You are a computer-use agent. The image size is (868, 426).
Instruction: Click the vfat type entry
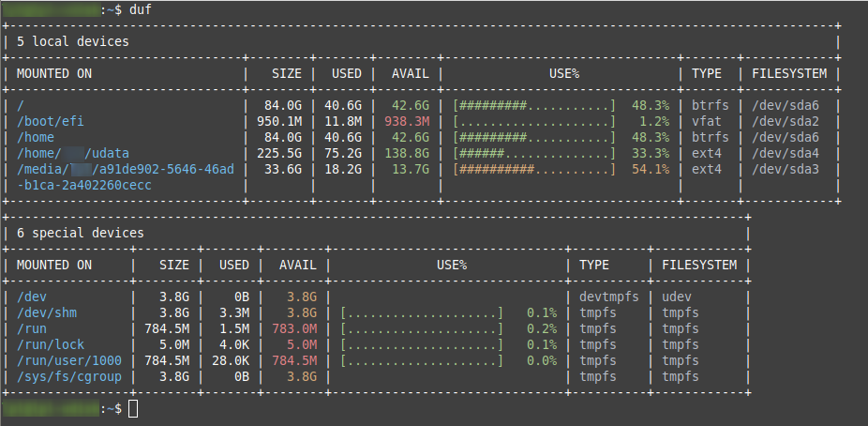click(x=707, y=121)
